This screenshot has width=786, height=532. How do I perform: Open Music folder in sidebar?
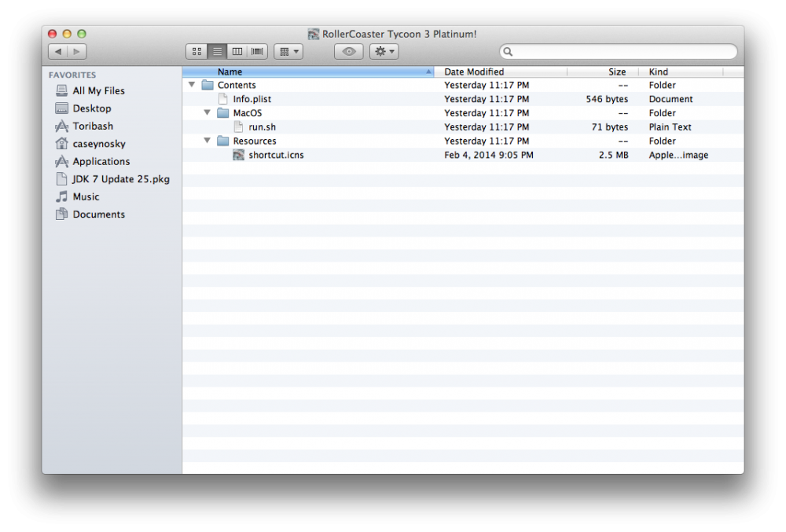pos(86,197)
